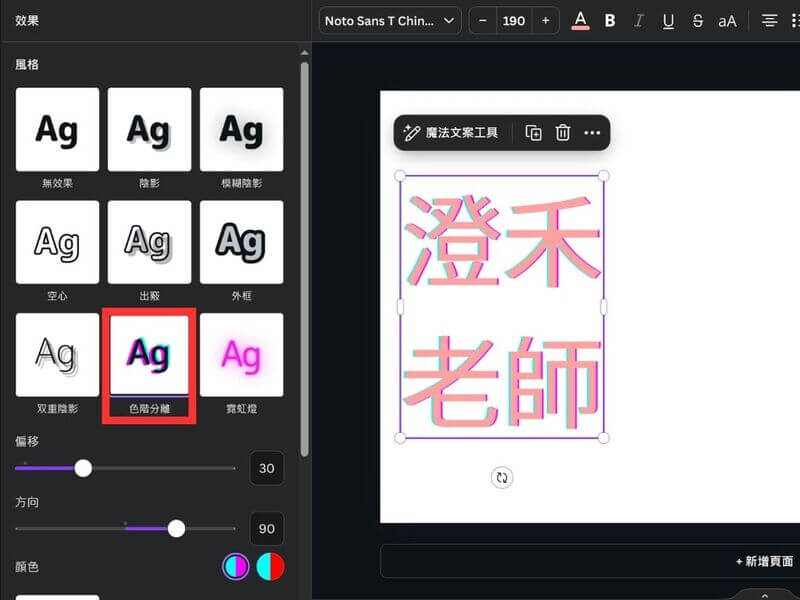Open 魔法文案工具 magic write tool
The width and height of the screenshot is (800, 600).
click(451, 133)
